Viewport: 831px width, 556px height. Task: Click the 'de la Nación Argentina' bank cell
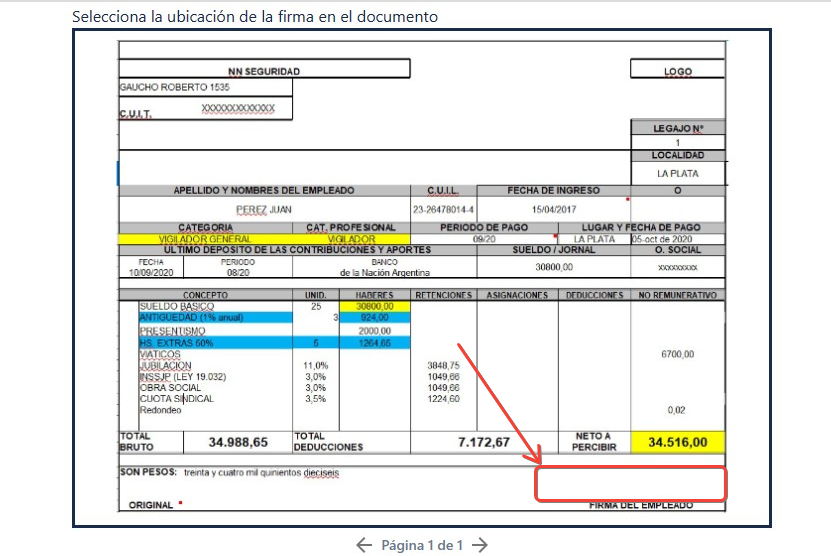(x=385, y=272)
